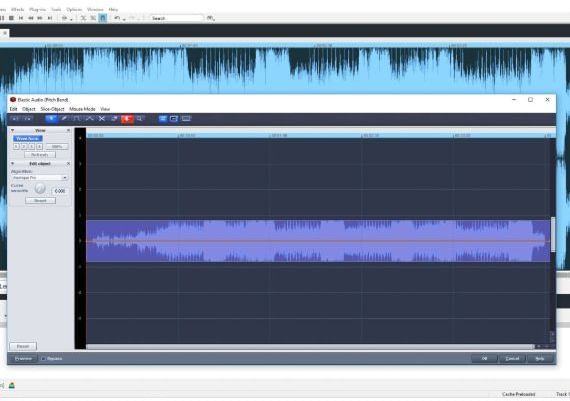This screenshot has width=570, height=401.
Task: Click the Smooth button
Action: point(40,201)
